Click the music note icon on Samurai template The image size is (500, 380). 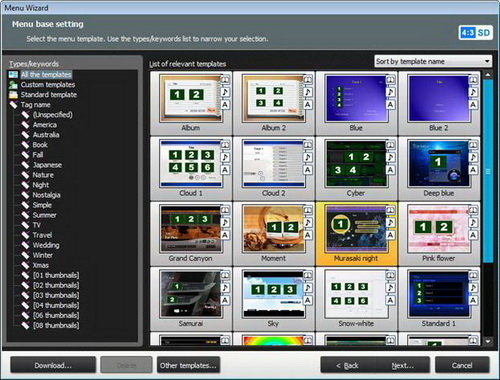pyautogui.click(x=225, y=288)
